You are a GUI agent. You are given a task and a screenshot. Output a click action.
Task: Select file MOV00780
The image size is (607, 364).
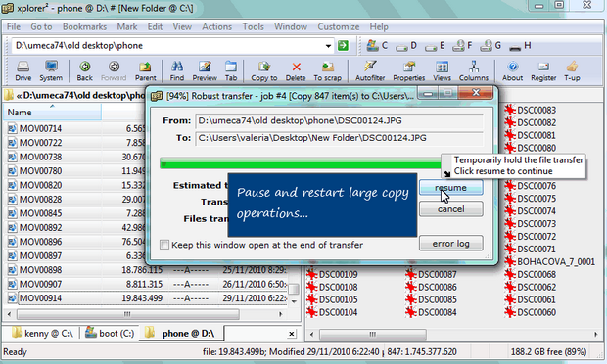tap(40, 171)
